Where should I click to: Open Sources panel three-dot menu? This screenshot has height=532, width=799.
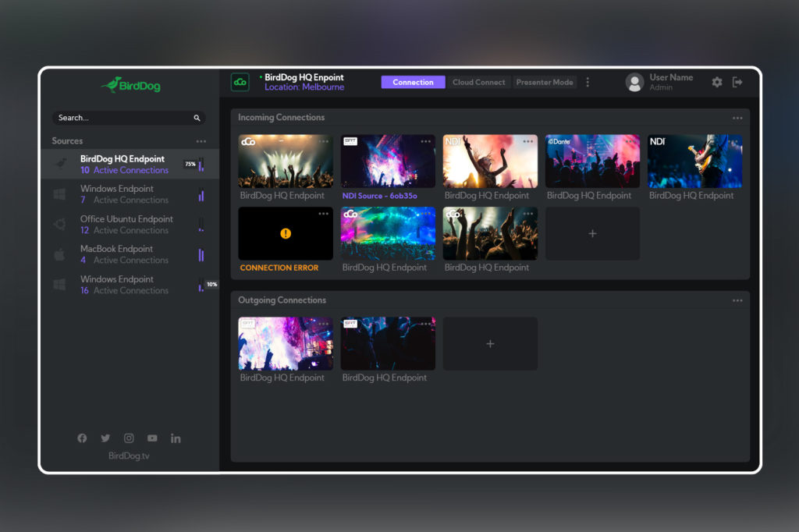coord(201,141)
